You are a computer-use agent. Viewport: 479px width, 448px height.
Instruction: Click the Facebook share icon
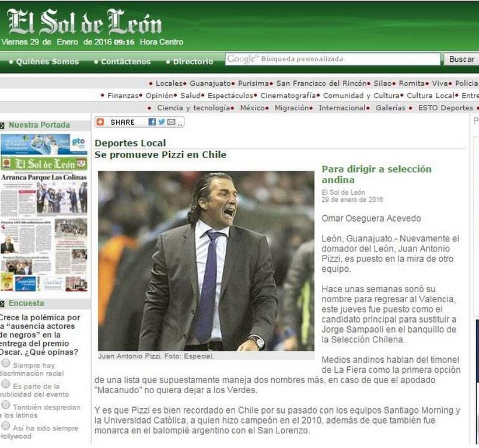(x=152, y=122)
